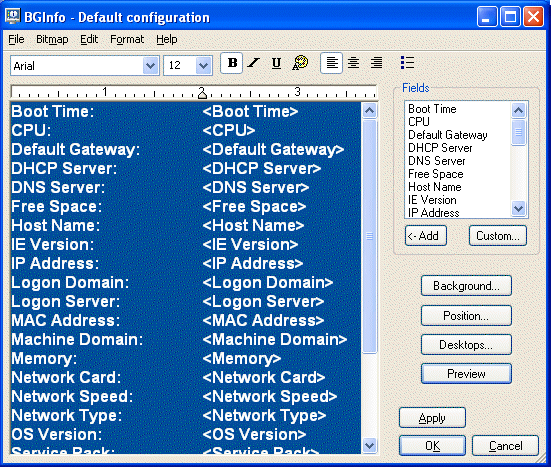Open the font name dropdown arrow

coord(151,65)
